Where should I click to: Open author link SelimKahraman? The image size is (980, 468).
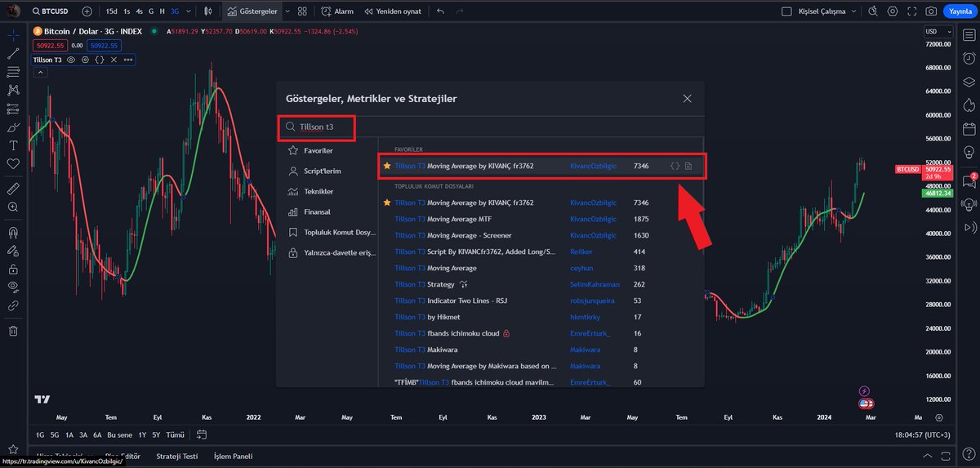595,284
